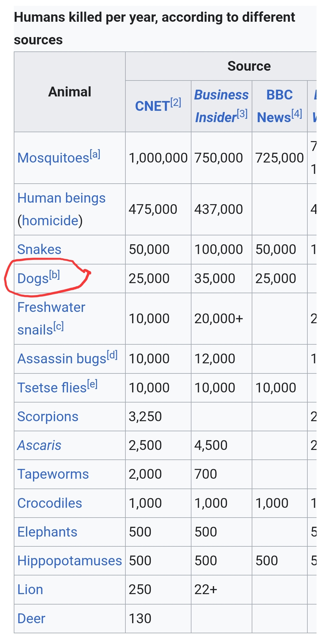Image resolution: width=330 pixels, height=644 pixels.
Task: Click the circled Dogs link
Action: tap(33, 279)
